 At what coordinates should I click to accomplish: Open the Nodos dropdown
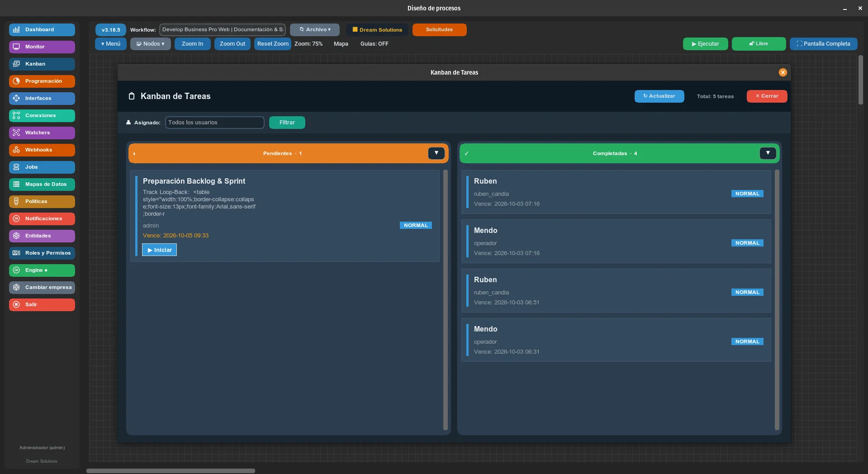coord(150,44)
